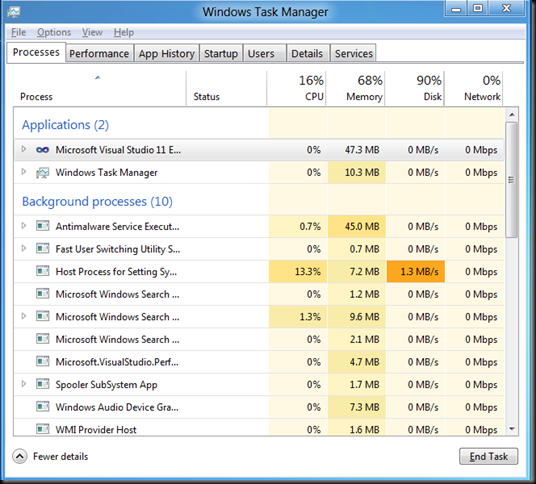This screenshot has width=536, height=484.
Task: Switch to the Services tab
Action: 353,53
